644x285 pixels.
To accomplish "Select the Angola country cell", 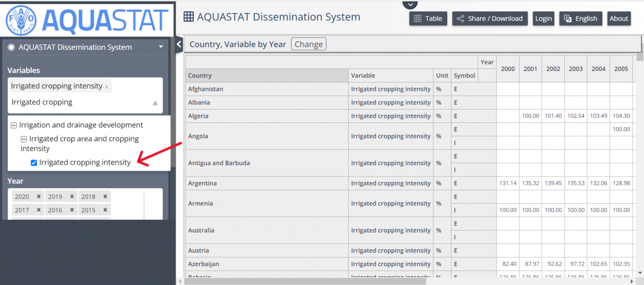I will (267, 136).
